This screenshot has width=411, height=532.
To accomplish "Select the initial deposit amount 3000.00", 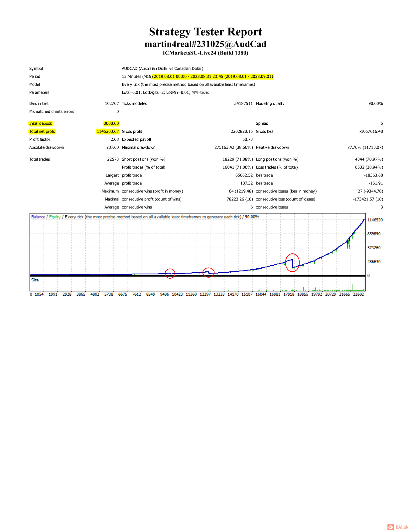I will (111, 123).
